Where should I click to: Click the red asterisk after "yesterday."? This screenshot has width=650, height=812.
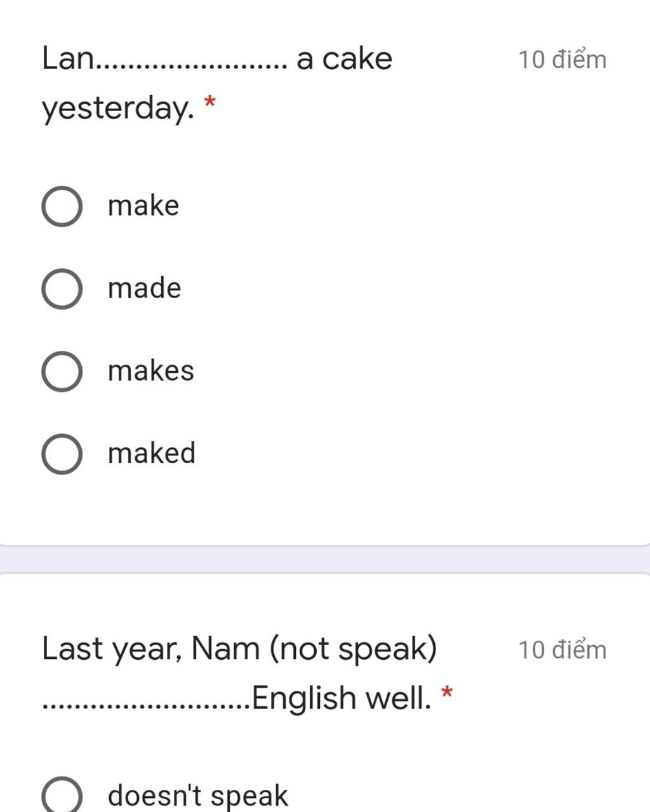point(209,103)
